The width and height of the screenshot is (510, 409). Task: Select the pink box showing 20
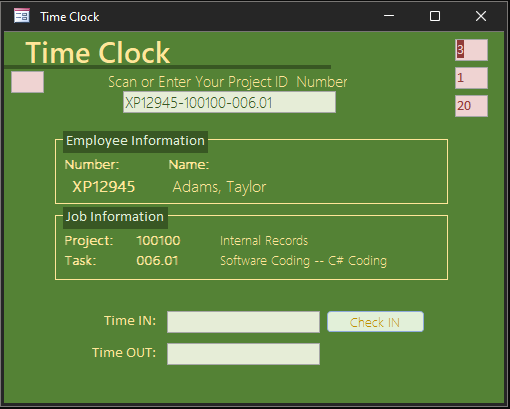(x=471, y=106)
